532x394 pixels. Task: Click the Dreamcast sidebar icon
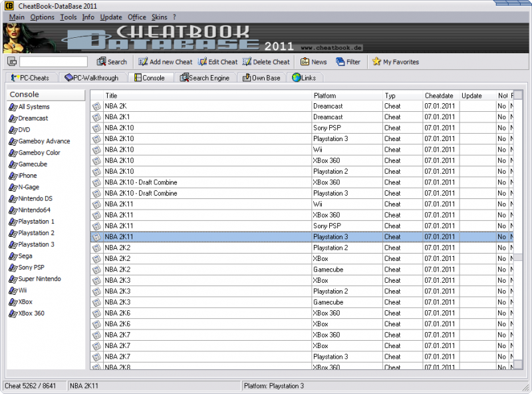[x=13, y=118]
